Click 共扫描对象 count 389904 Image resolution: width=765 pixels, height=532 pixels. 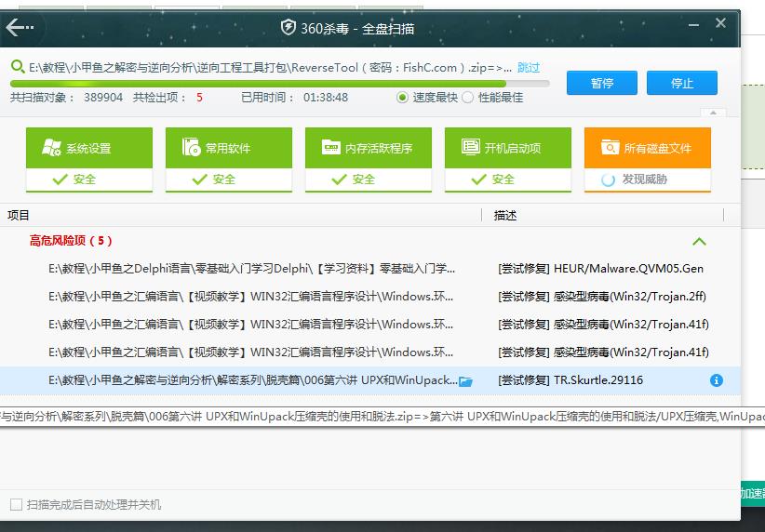(103, 98)
